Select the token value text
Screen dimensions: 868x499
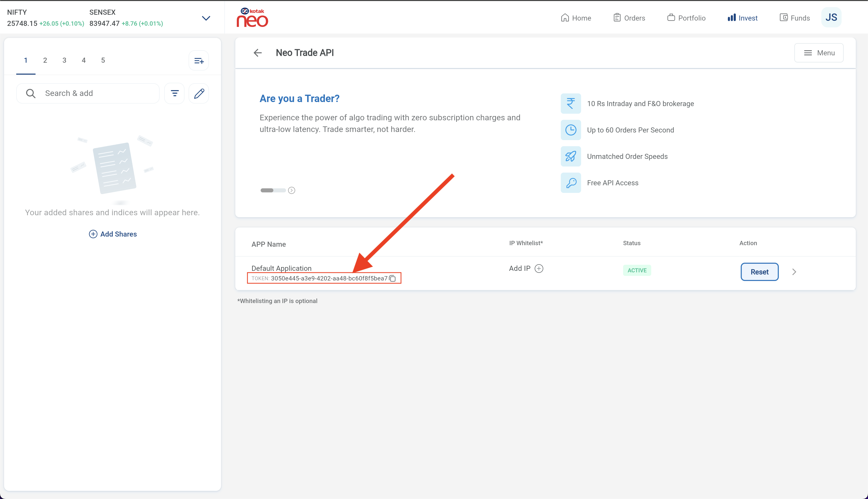(329, 278)
